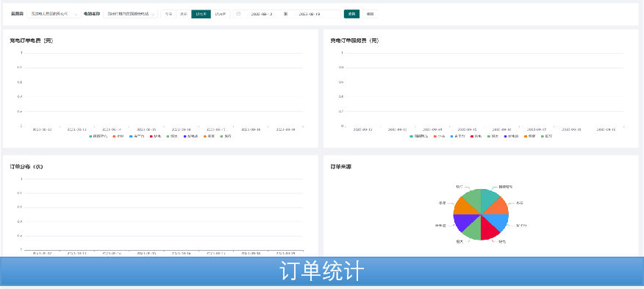Toggle orange 小桔 legend in 充电订单服务费 chart

click(439, 136)
